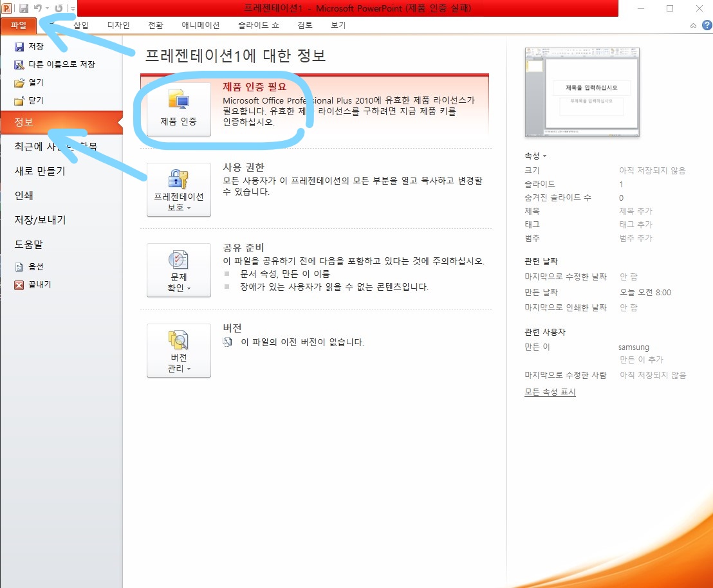Viewport: 713px width, 588px height.
Task: Open the 도움말 section
Action: pos(29,244)
